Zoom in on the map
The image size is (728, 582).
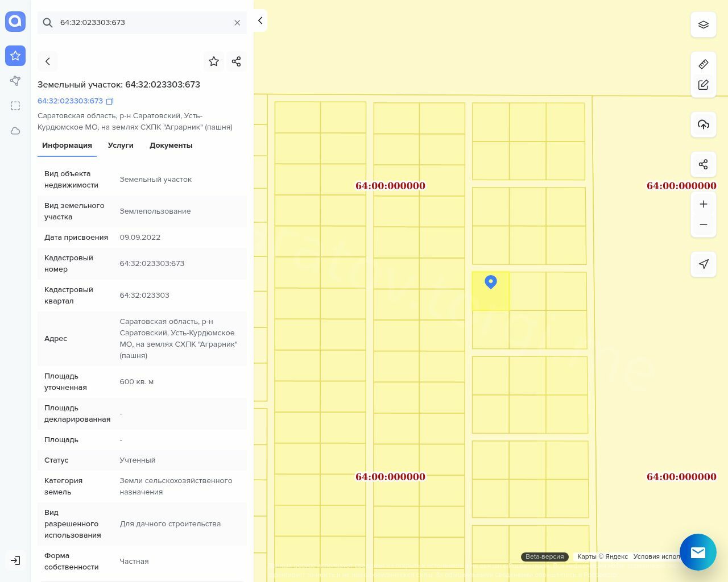point(703,204)
